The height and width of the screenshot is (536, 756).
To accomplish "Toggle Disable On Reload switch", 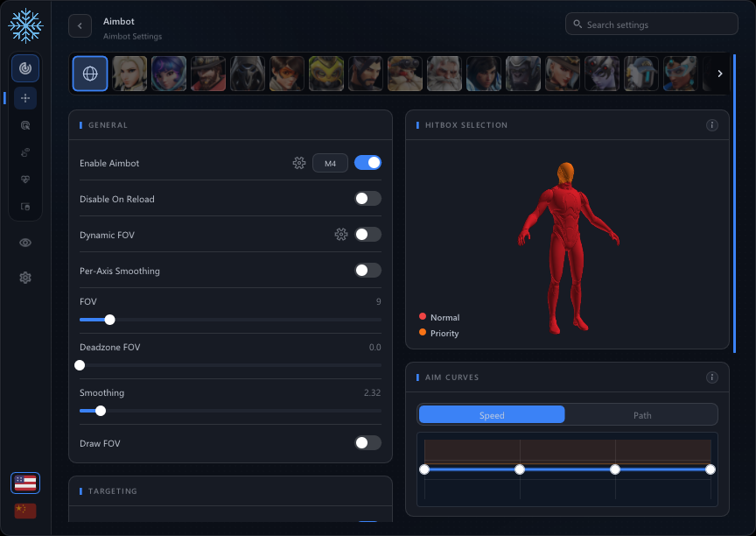I will (367, 198).
